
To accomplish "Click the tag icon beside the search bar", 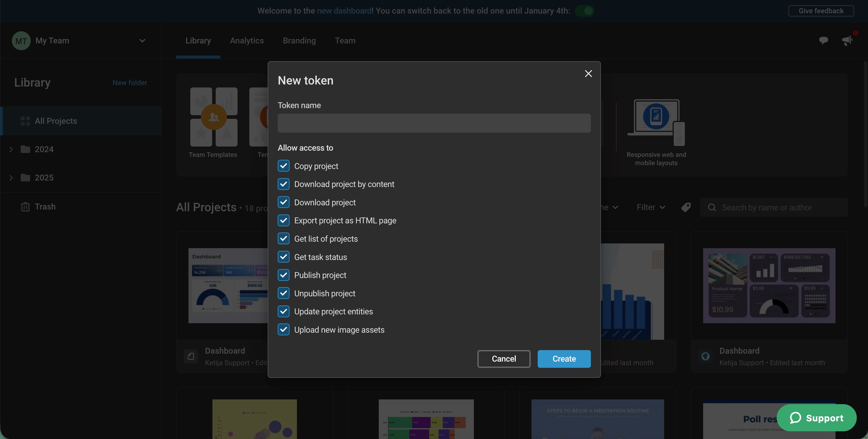I will coord(686,207).
